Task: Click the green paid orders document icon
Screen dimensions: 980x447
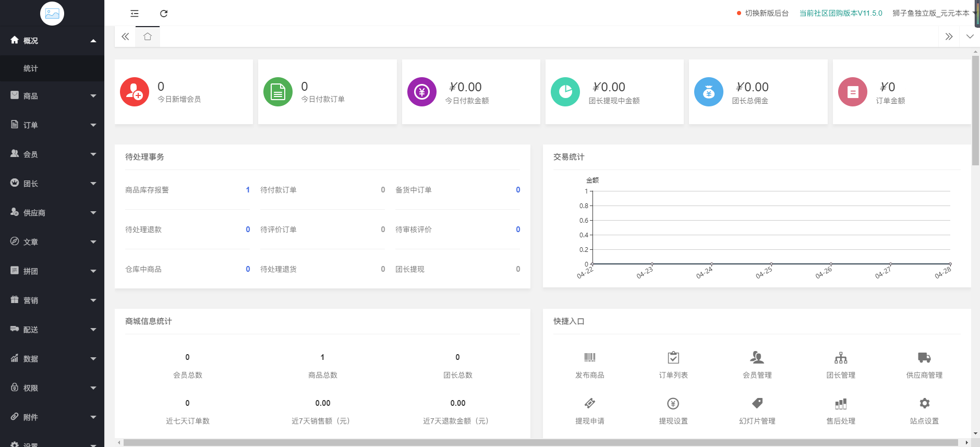Action: (x=278, y=92)
